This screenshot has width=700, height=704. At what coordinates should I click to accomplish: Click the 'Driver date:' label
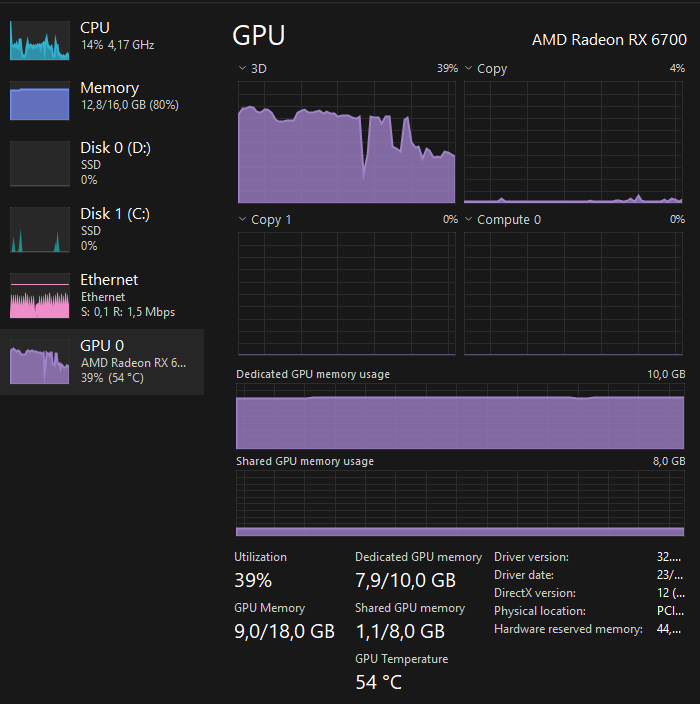pyautogui.click(x=524, y=575)
